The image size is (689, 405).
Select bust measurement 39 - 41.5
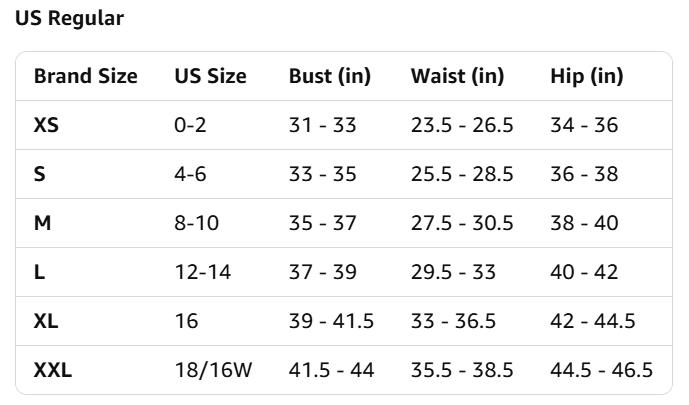[331, 321]
